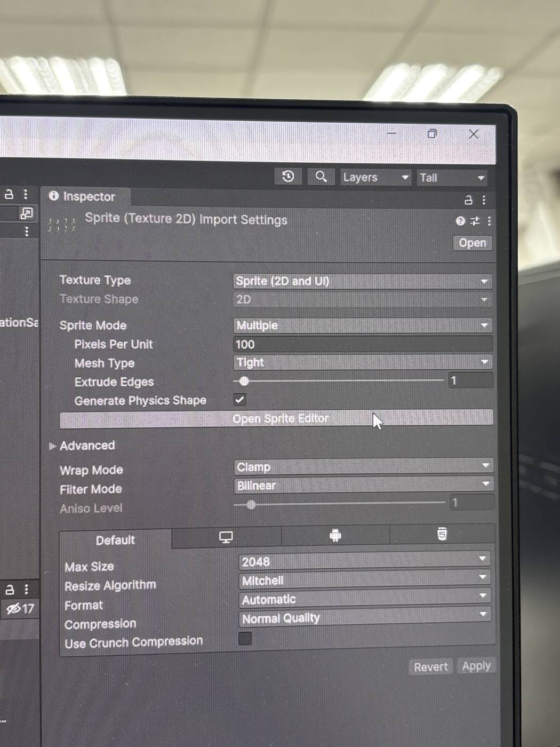Open the import settings kebab menu
Viewport: 560px width, 747px height.
[489, 221]
